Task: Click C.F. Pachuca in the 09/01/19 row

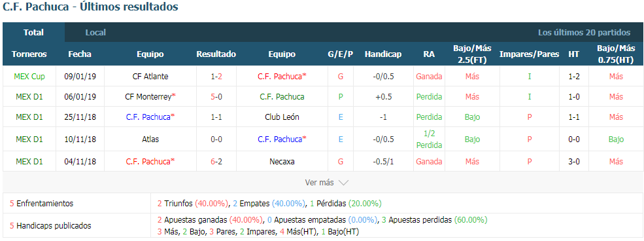Action: (282, 76)
